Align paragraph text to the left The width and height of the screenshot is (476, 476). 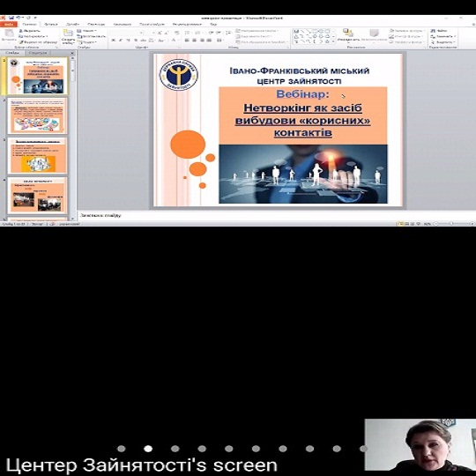[x=187, y=40]
